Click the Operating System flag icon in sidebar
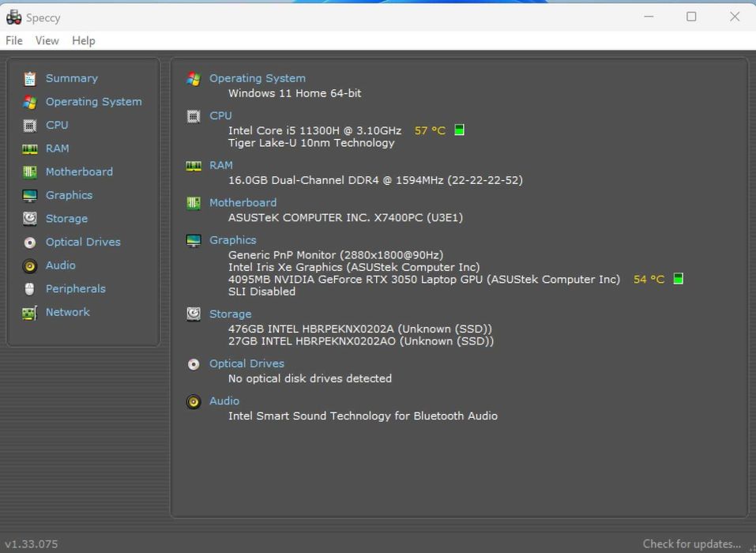 point(29,102)
